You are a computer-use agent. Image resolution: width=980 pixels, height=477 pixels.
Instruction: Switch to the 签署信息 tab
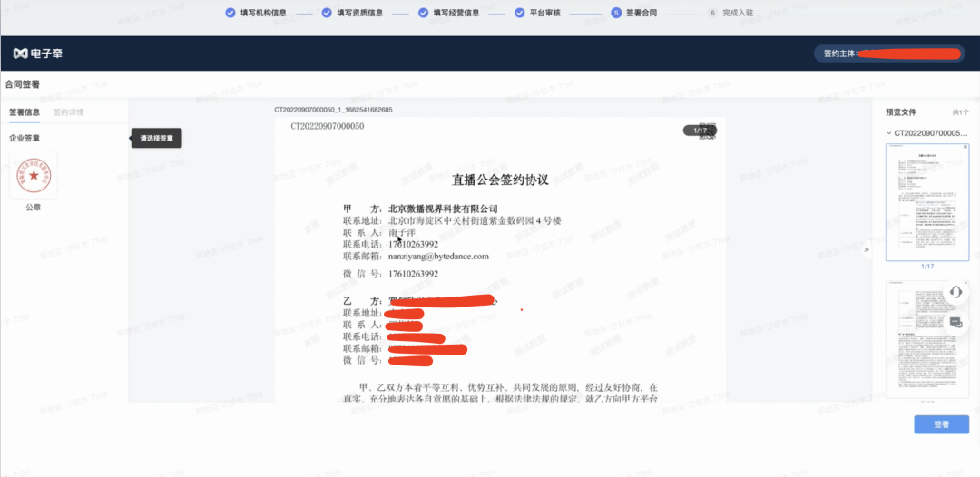coord(24,112)
